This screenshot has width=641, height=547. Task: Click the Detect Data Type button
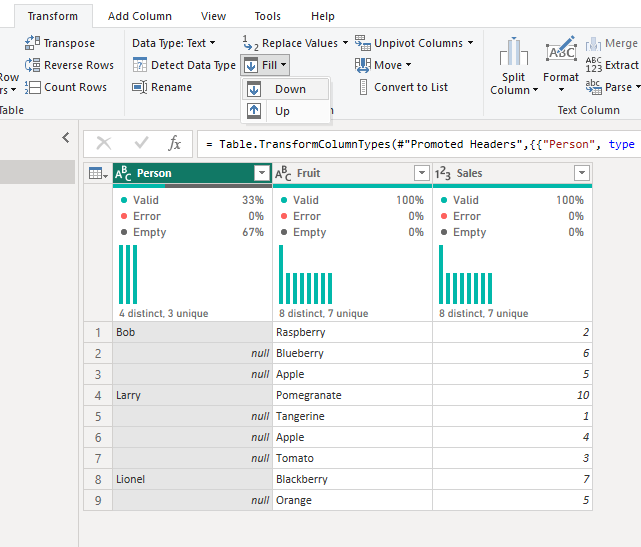coord(184,65)
